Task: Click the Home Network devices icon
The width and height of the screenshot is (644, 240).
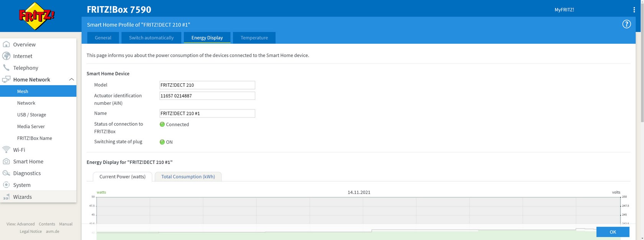Action: (6, 79)
